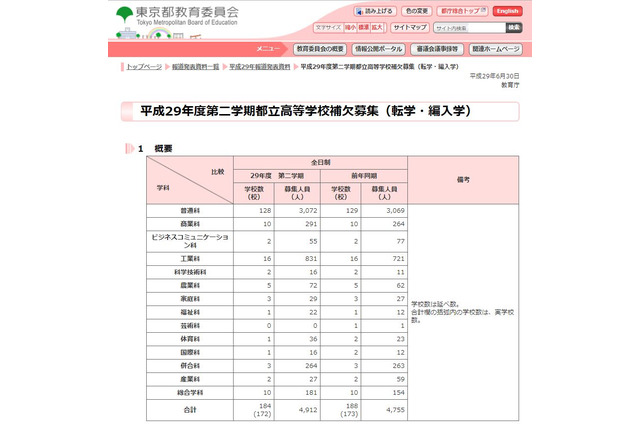Image resolution: width=640 pixels, height=426 pixels.
Task: Click the 産業科 row label
Action: [x=190, y=379]
